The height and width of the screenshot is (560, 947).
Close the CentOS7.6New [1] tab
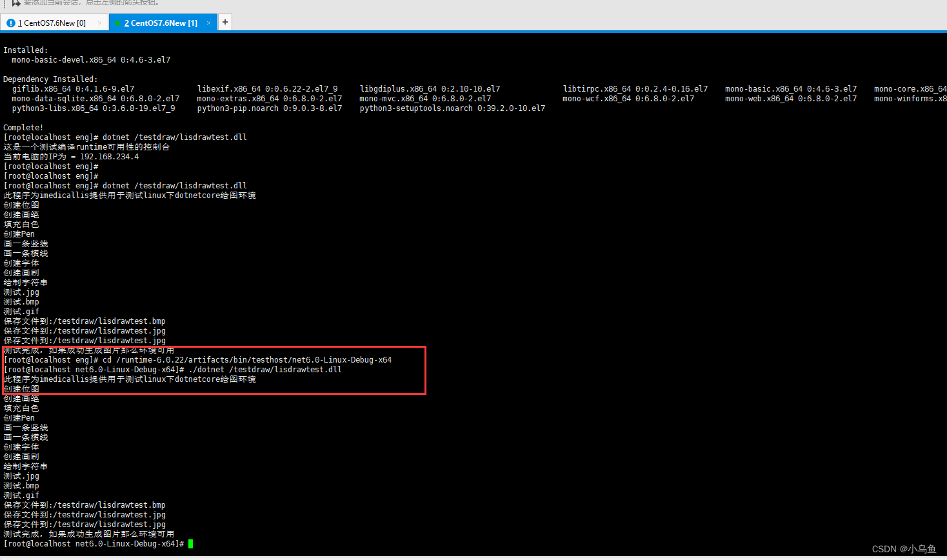click(x=208, y=21)
